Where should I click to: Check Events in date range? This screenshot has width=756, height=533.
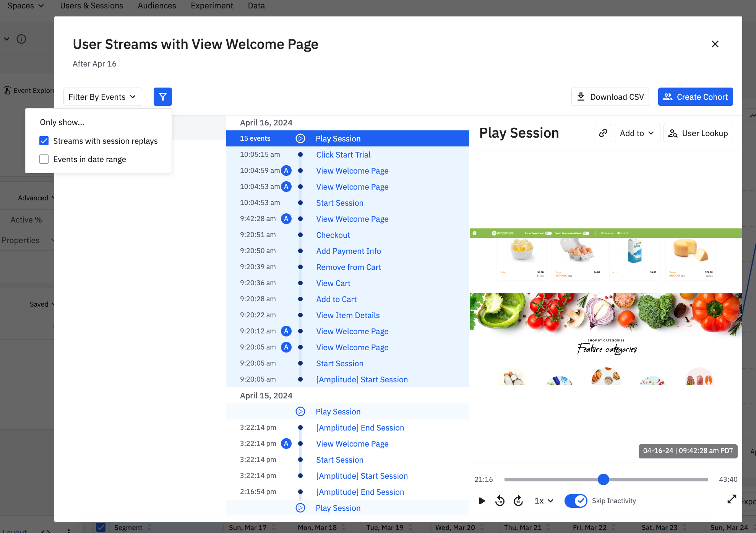click(x=44, y=159)
